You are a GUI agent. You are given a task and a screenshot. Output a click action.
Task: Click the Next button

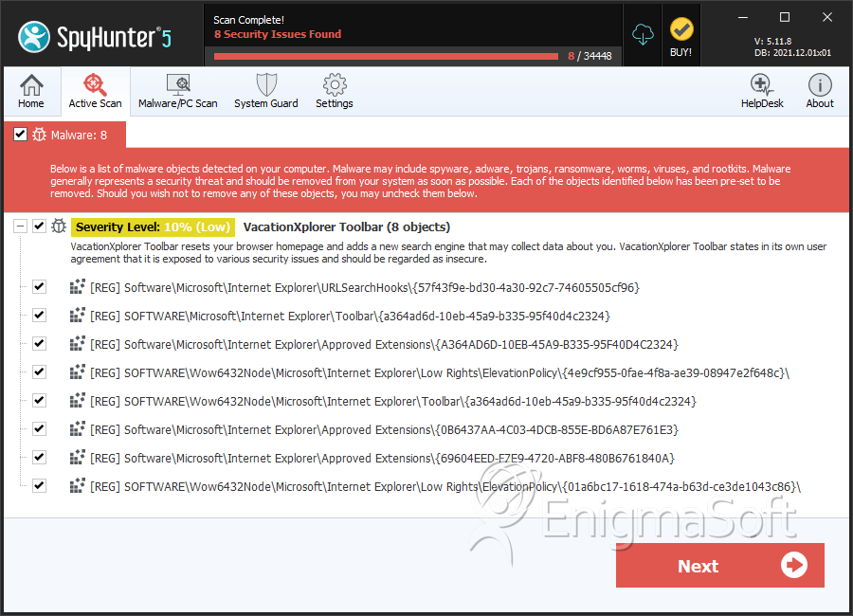click(719, 566)
